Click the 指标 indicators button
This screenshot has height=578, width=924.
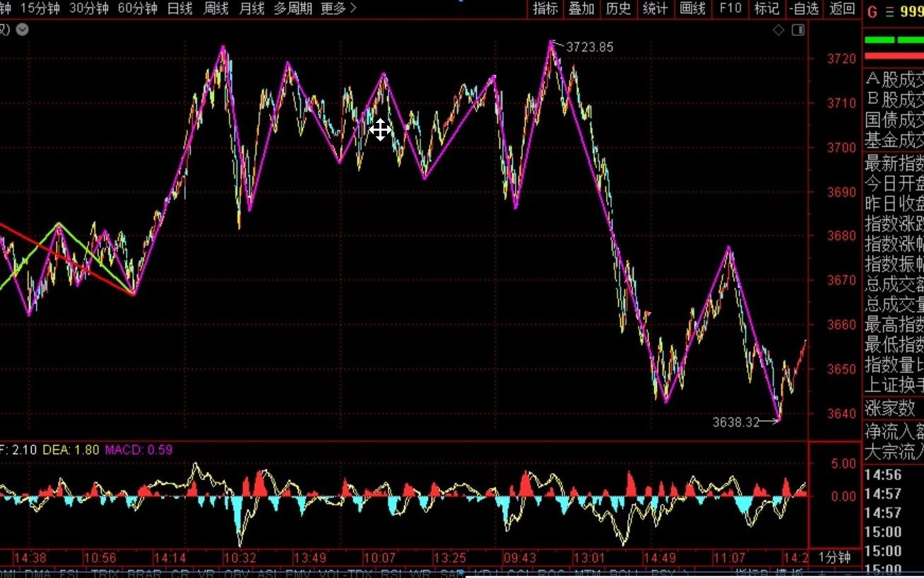(545, 8)
